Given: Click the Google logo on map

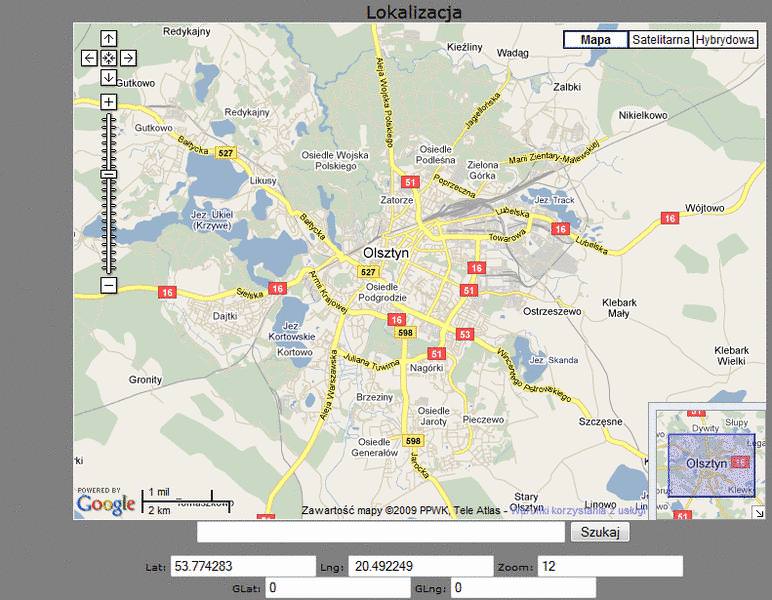Looking at the screenshot, I should (x=105, y=504).
